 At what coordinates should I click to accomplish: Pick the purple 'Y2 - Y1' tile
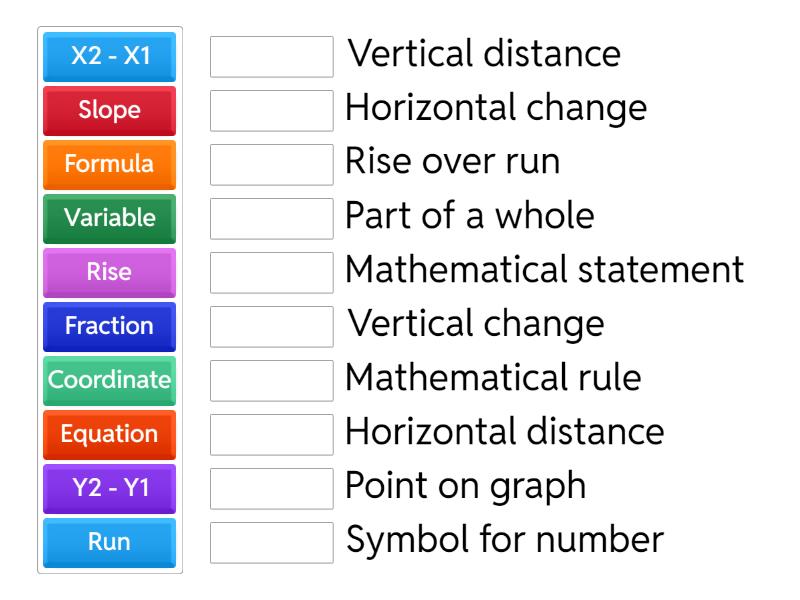pos(110,489)
